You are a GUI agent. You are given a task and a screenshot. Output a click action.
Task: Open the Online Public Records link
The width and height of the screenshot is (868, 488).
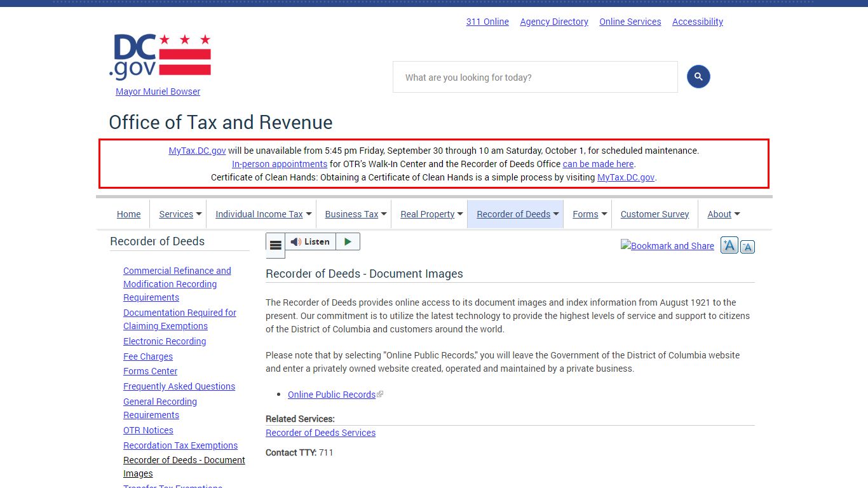pos(332,395)
